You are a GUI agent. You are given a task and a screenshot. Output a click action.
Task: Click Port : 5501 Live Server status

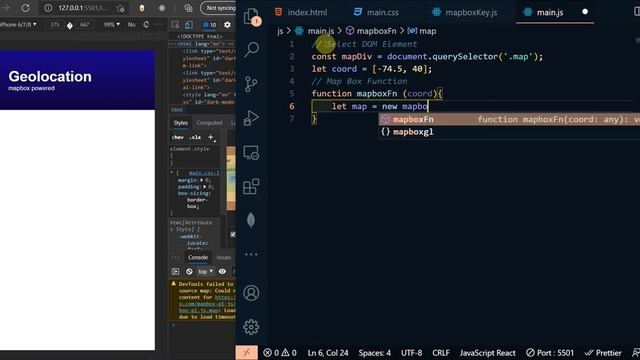(x=550, y=353)
